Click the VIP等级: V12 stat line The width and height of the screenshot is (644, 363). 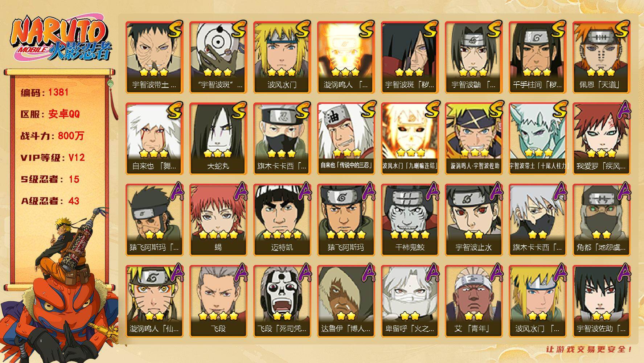click(53, 158)
